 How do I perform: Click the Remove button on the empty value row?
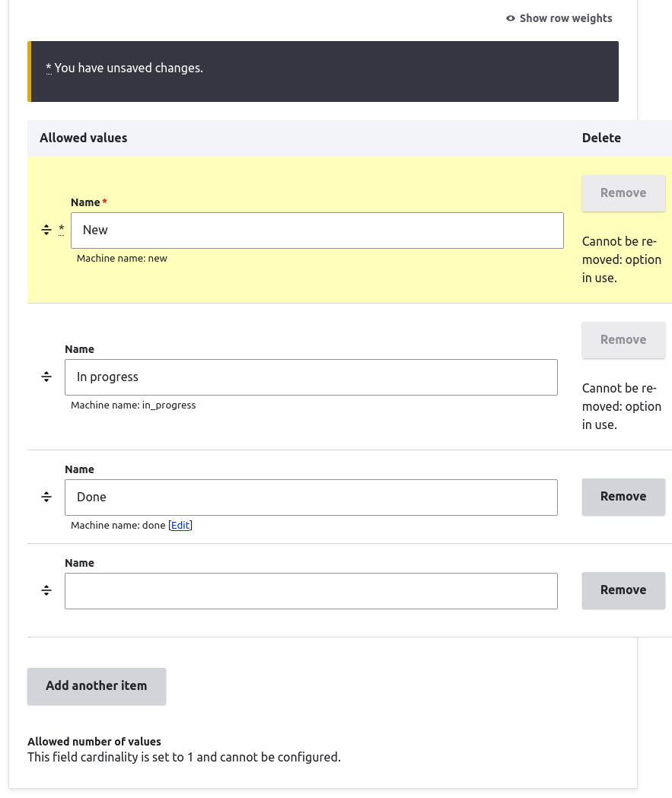tap(623, 590)
